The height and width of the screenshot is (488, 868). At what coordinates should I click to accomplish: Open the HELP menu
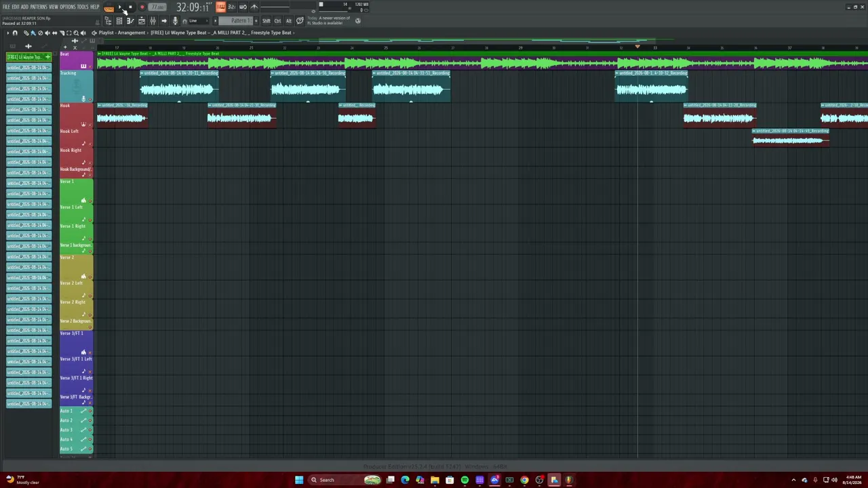pos(95,7)
